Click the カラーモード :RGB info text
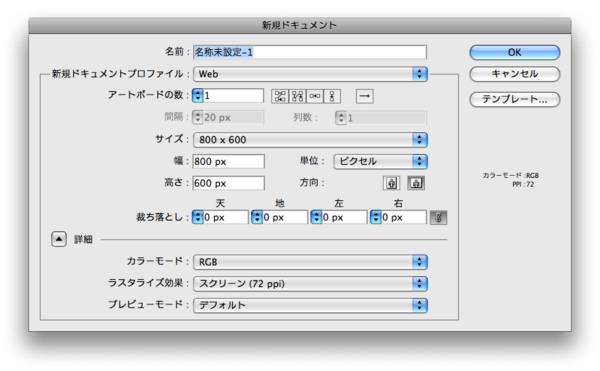 (510, 176)
